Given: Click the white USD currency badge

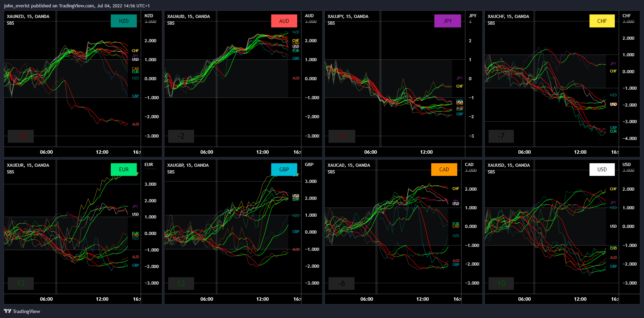Looking at the screenshot, I should (x=602, y=169).
